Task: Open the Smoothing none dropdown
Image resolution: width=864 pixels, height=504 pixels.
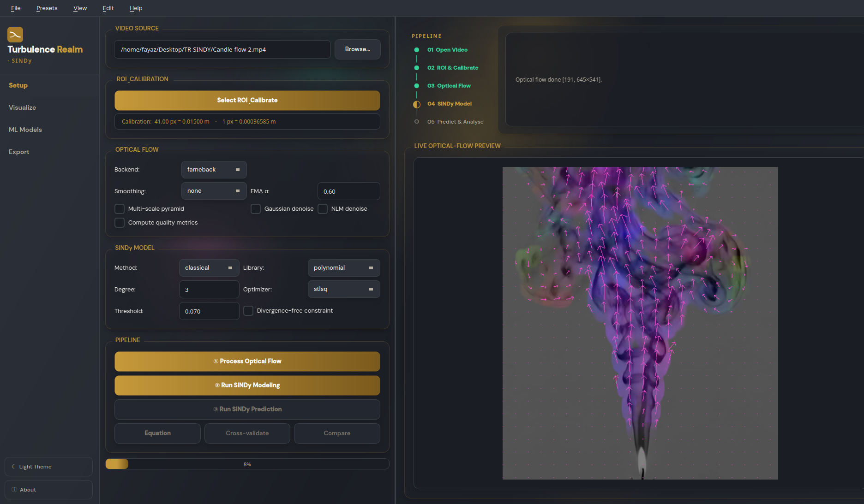Action: pyautogui.click(x=214, y=191)
